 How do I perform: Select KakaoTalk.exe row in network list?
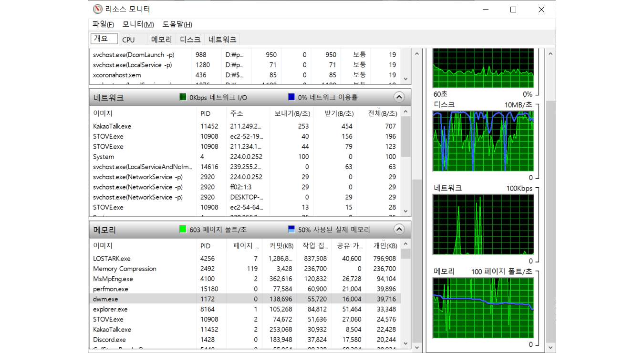click(245, 126)
